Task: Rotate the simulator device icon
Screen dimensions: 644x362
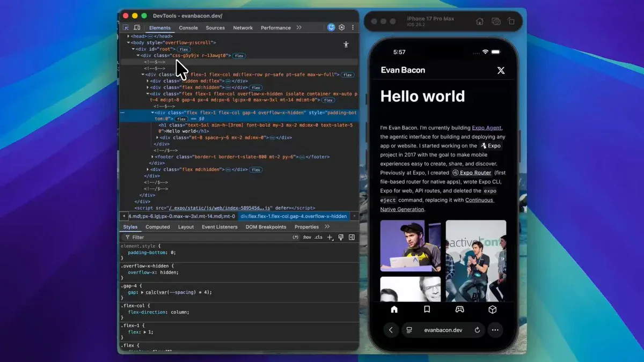Action: (511, 21)
